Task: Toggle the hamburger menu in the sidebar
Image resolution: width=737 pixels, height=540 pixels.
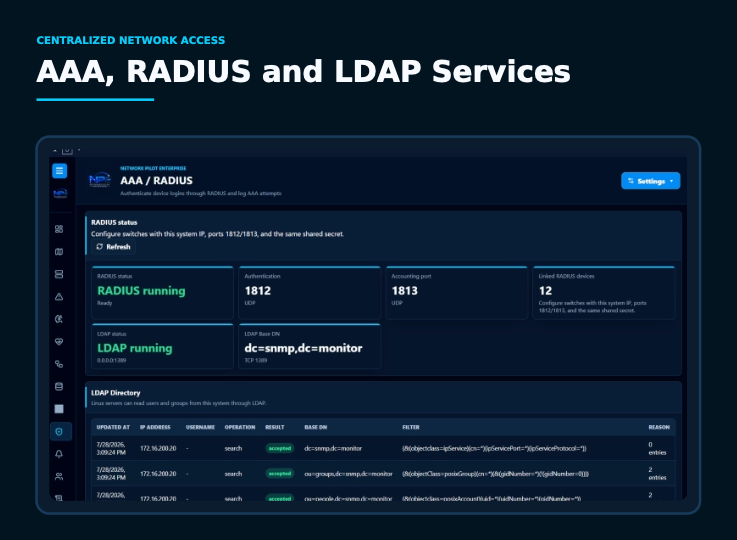Action: pos(59,171)
